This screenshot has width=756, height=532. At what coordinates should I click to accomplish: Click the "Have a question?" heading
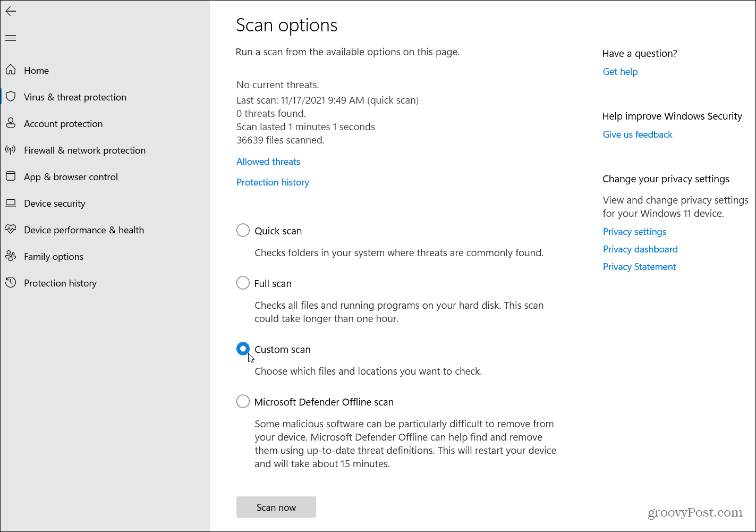point(640,54)
